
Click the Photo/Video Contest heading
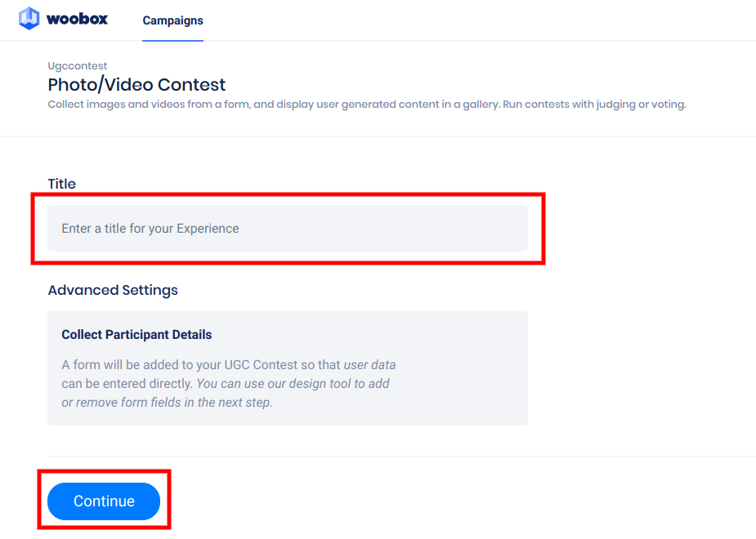click(136, 84)
